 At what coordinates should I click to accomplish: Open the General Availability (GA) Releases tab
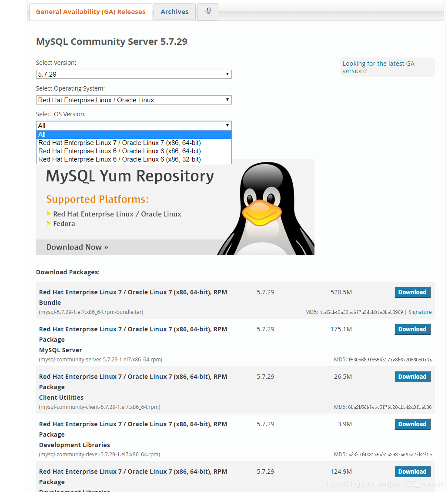90,12
